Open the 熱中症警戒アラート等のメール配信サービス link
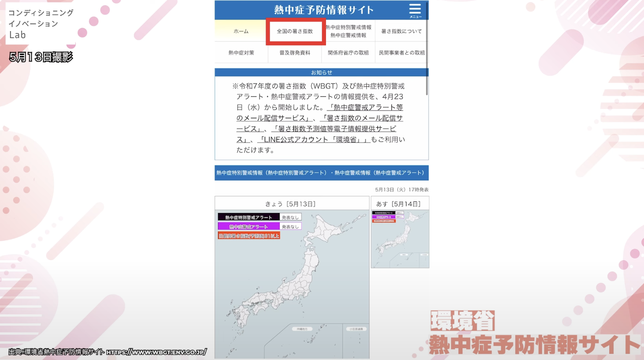The height and width of the screenshot is (360, 644). pos(365,107)
